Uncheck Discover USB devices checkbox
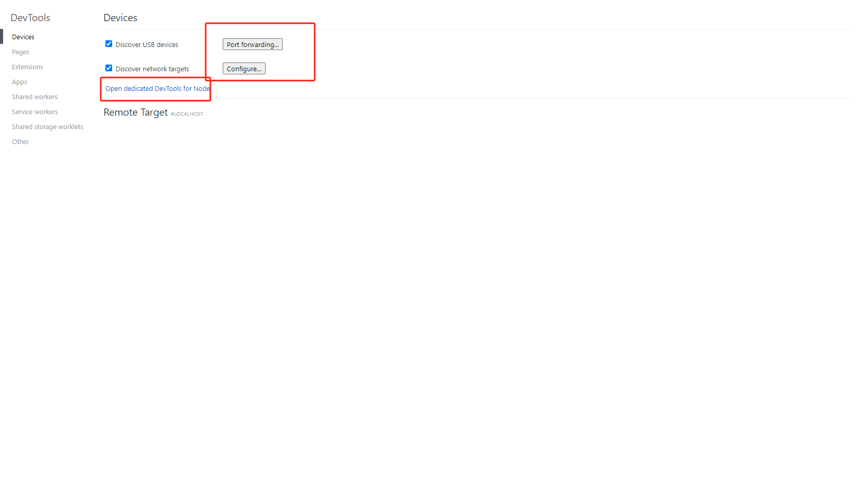Screen dimensions: 863x504 point(109,44)
